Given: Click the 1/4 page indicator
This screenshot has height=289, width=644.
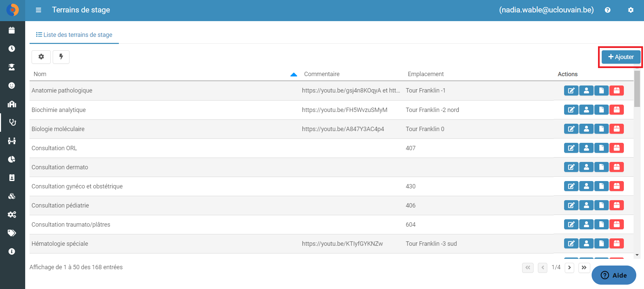Looking at the screenshot, I should [556, 267].
